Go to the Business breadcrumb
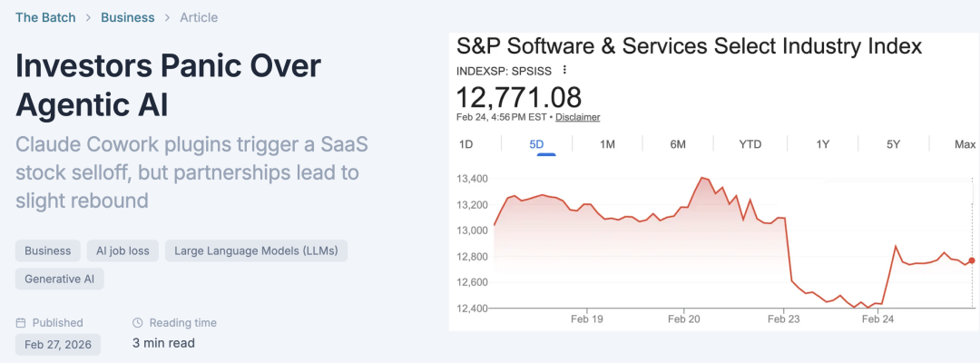Image resolution: width=980 pixels, height=363 pixels. pyautogui.click(x=128, y=17)
